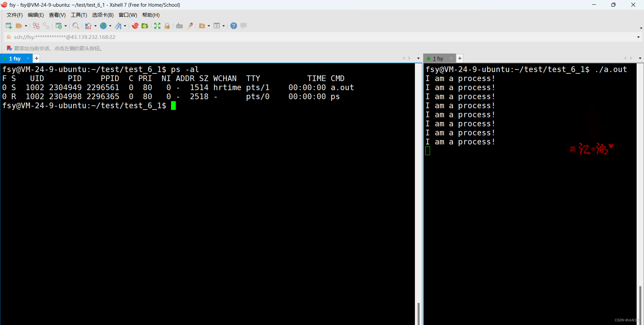The width and height of the screenshot is (644, 325).
Task: Toggle full screen mode icon
Action: (157, 26)
